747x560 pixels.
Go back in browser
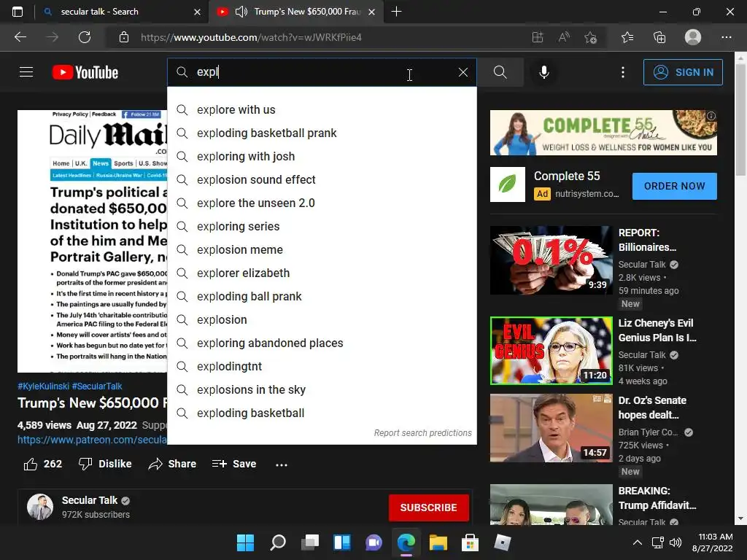[20, 37]
